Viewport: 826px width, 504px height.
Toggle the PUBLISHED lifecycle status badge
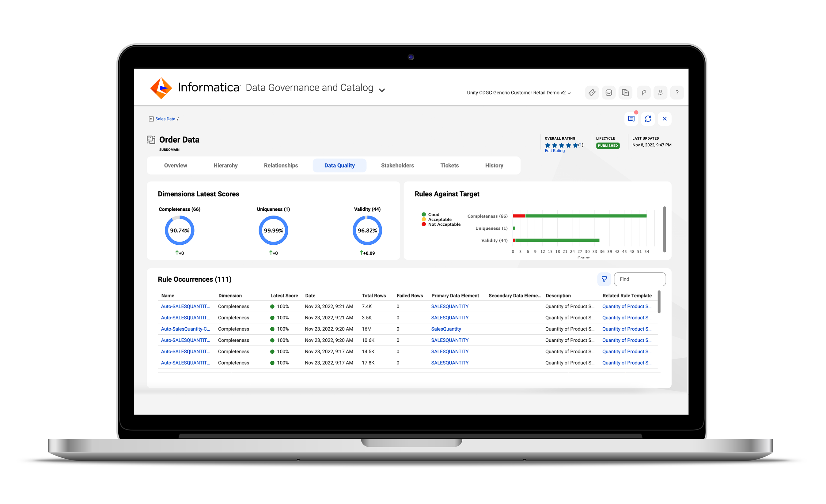tap(608, 146)
